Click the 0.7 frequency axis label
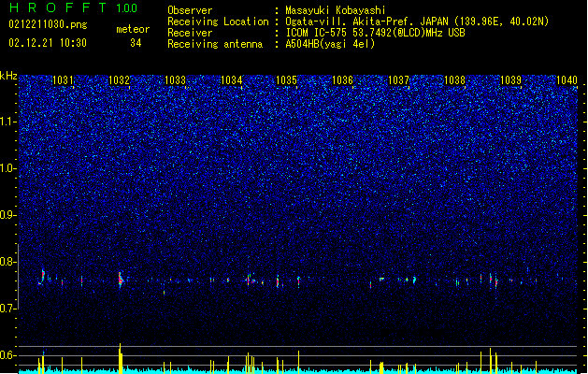 pos(8,309)
